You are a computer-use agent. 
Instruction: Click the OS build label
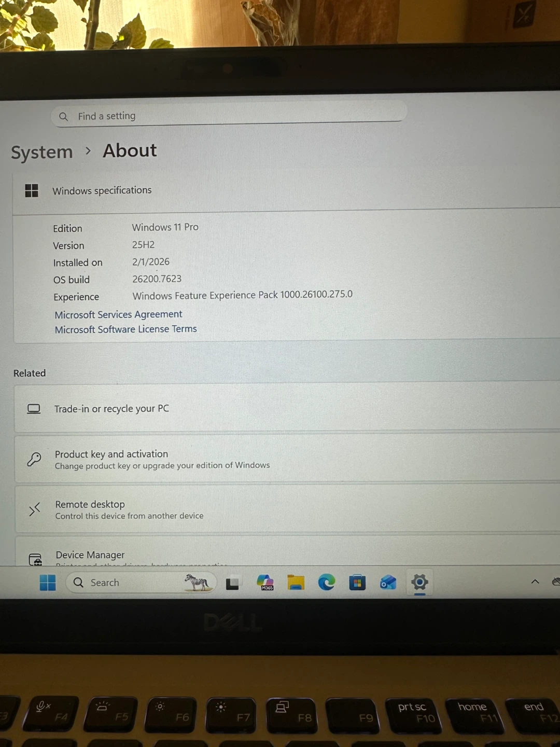tap(72, 280)
